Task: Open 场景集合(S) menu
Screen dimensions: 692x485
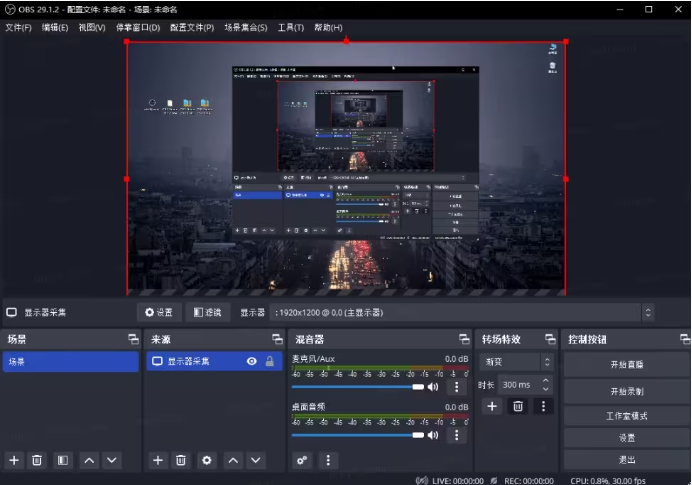Action: [246, 28]
